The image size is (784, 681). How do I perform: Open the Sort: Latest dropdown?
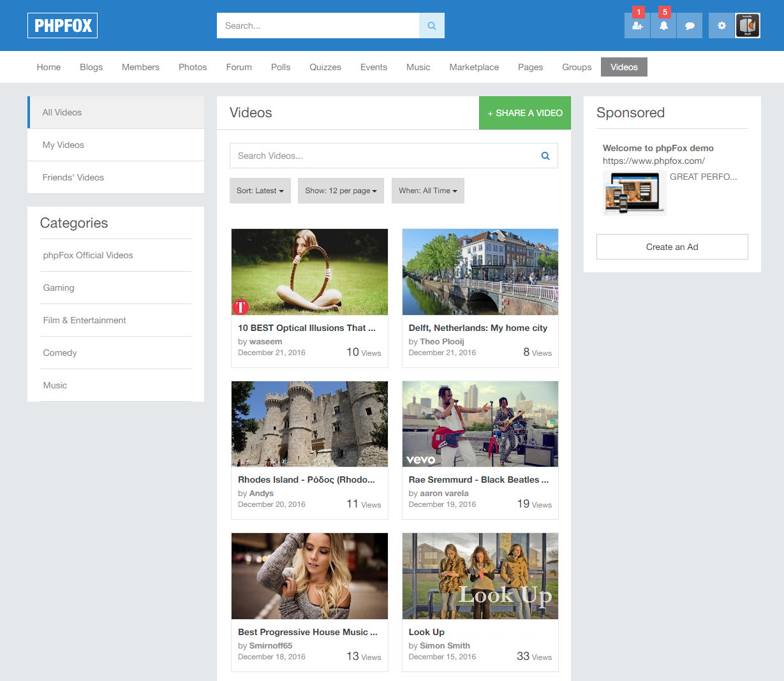(260, 190)
